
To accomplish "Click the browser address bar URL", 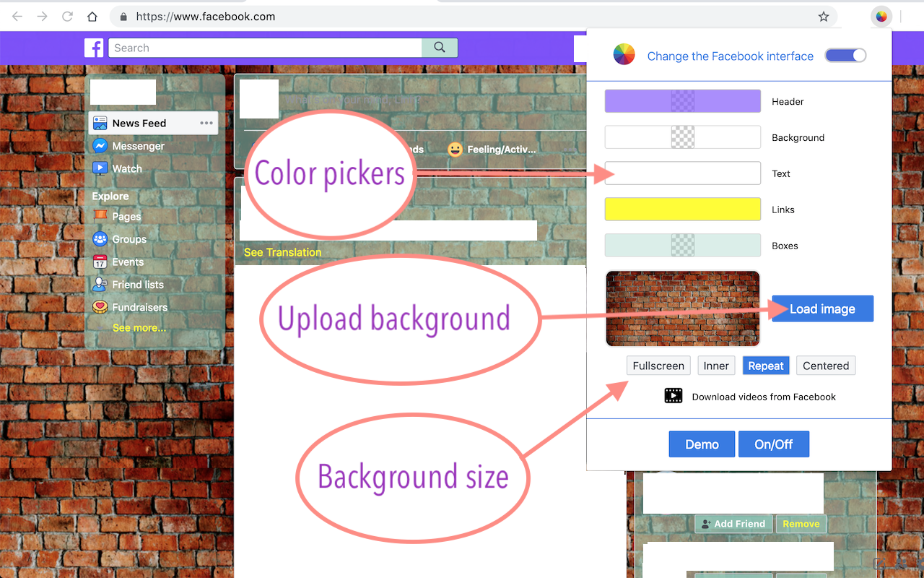I will [x=206, y=17].
